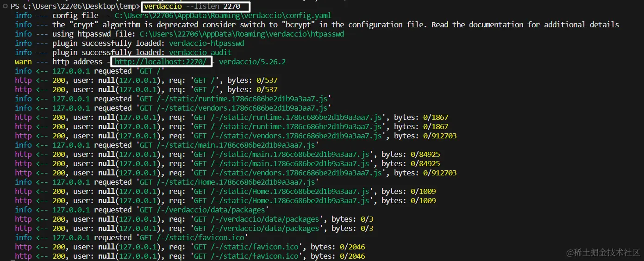
Task: Click the verdaccio-audit plugin name
Action: coord(200,52)
